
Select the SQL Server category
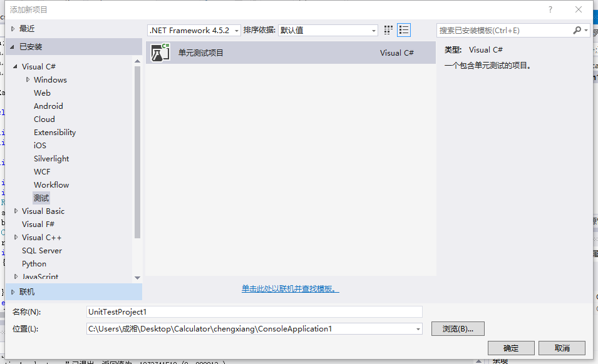pos(42,250)
